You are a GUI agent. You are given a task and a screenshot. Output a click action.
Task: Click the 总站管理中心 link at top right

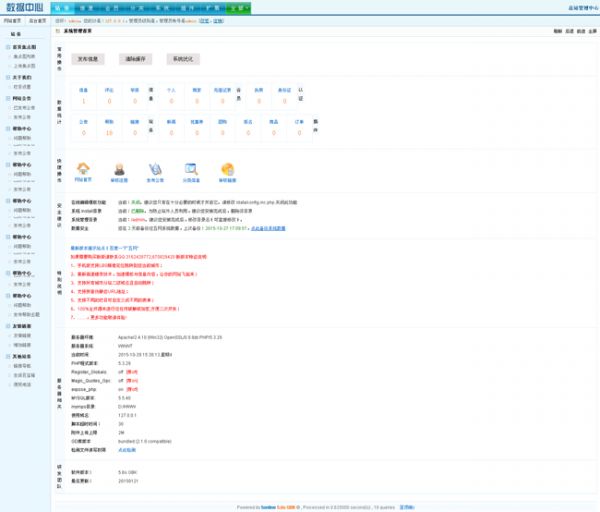click(582, 8)
